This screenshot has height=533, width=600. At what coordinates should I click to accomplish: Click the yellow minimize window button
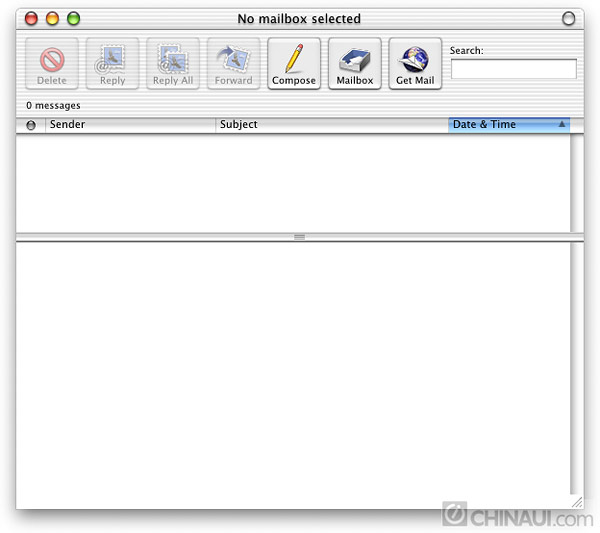(52, 18)
